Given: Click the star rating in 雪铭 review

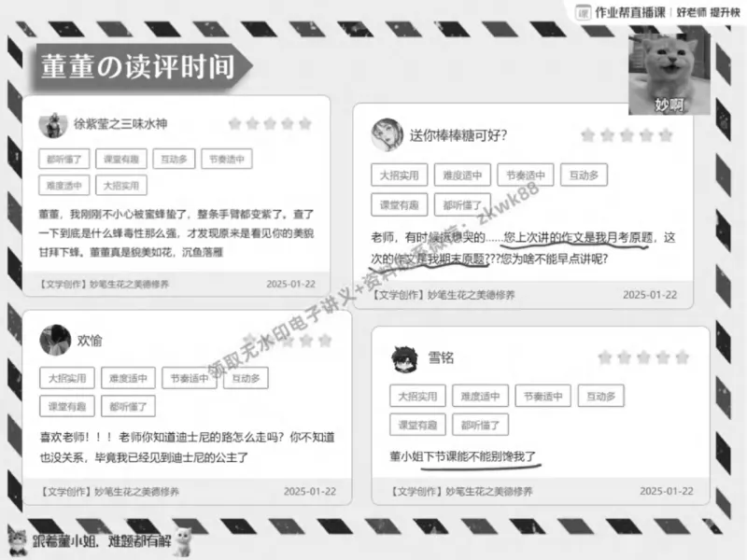Looking at the screenshot, I should click(643, 357).
